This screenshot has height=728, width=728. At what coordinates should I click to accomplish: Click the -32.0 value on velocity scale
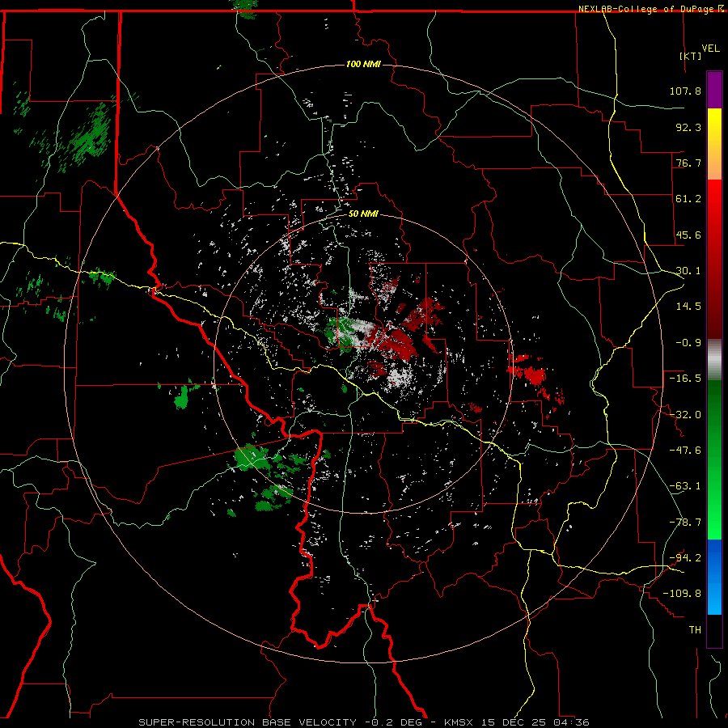tap(685, 415)
